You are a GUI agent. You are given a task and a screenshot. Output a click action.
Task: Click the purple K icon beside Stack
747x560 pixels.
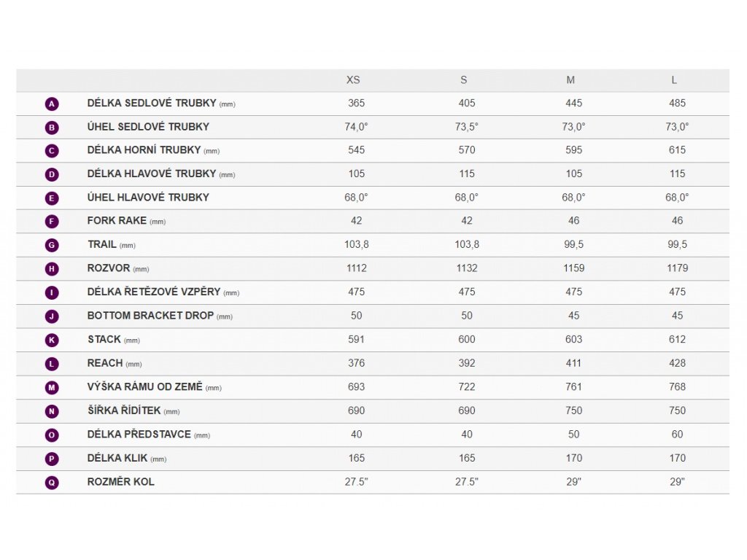52,340
